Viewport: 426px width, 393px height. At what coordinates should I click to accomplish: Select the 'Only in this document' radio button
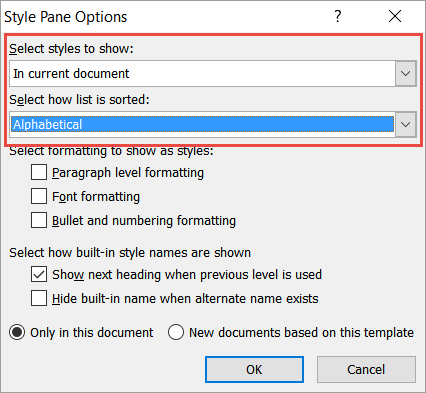click(x=17, y=332)
